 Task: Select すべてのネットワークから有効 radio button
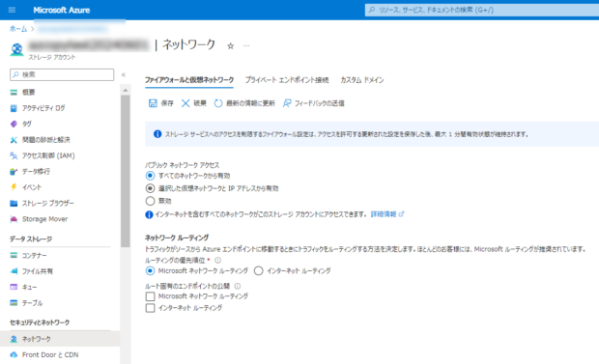pyautogui.click(x=150, y=176)
